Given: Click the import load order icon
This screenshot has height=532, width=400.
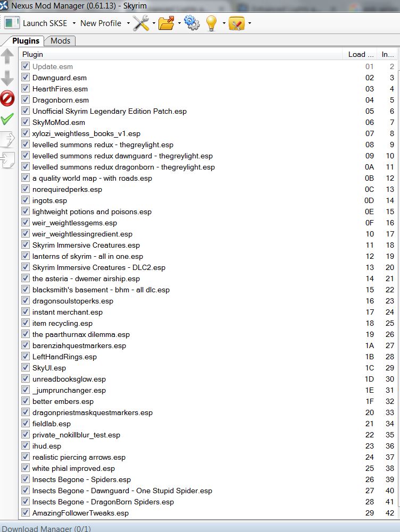Looking at the screenshot, I should click(7, 160).
